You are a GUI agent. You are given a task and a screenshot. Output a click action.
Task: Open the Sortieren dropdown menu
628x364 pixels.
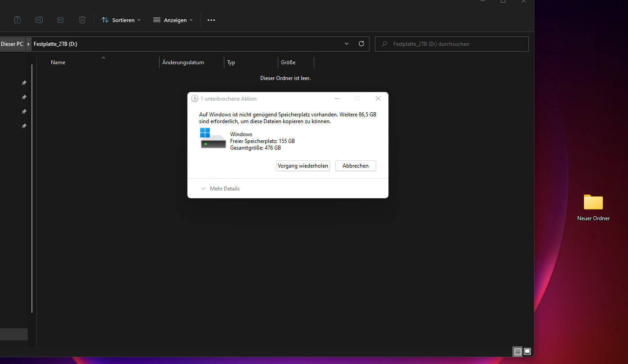click(121, 20)
